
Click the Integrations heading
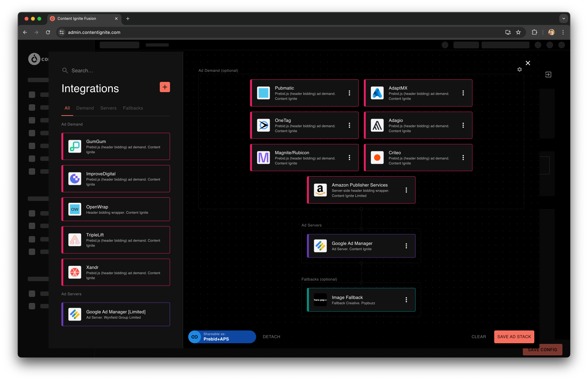pyautogui.click(x=90, y=89)
